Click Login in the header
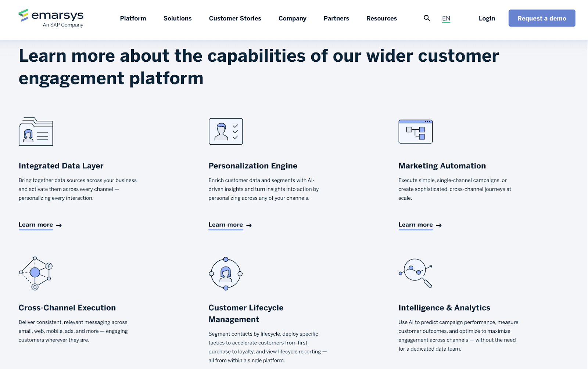Image resolution: width=588 pixels, height=369 pixels. 487,18
